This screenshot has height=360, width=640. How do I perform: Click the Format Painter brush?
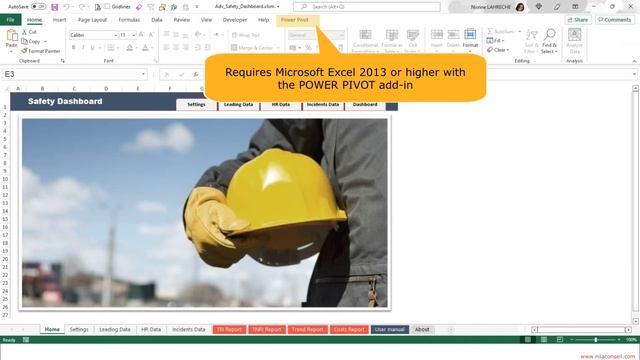(x=40, y=51)
